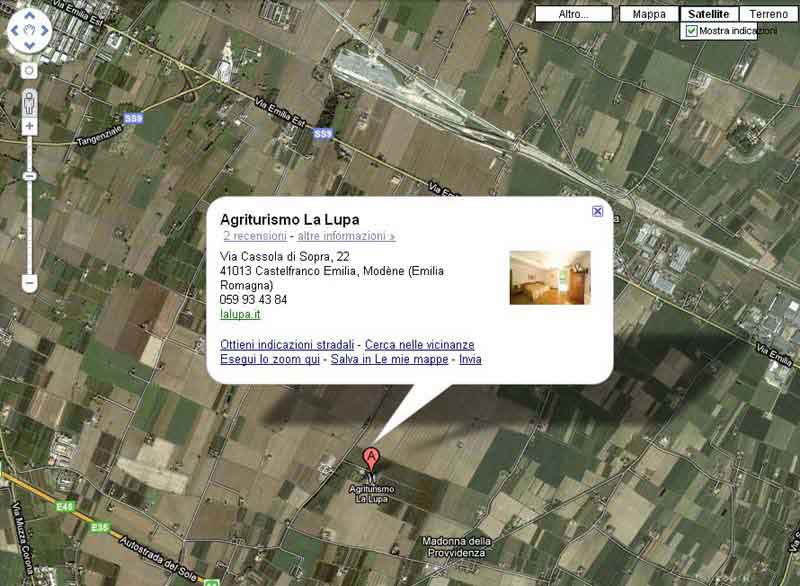Pan the map down with the arrow

tap(30, 45)
